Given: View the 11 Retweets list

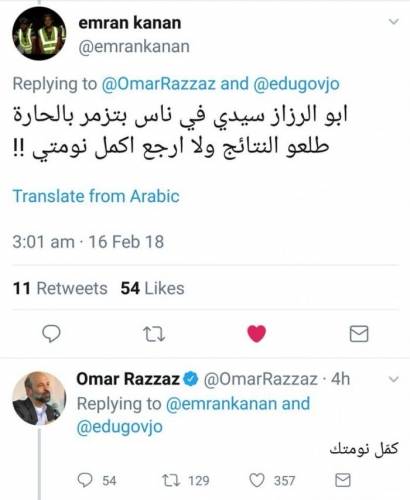Looking at the screenshot, I should coord(60,288).
